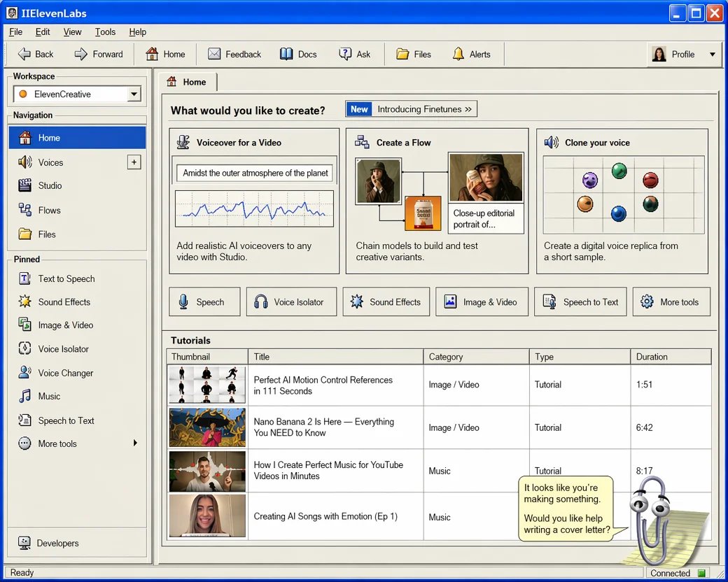Open Developers monitor icon in sidebar
Viewport: 728px width, 582px height.
click(24, 543)
